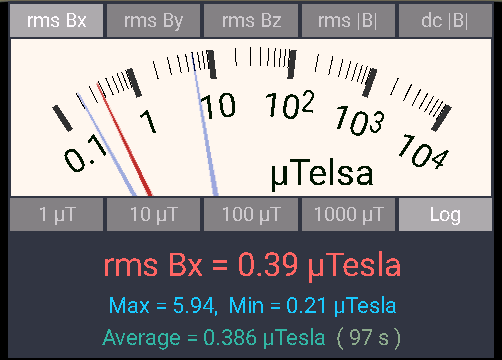Switch to dc |B| mode
Image resolution: width=502 pixels, height=360 pixels.
pos(445,21)
